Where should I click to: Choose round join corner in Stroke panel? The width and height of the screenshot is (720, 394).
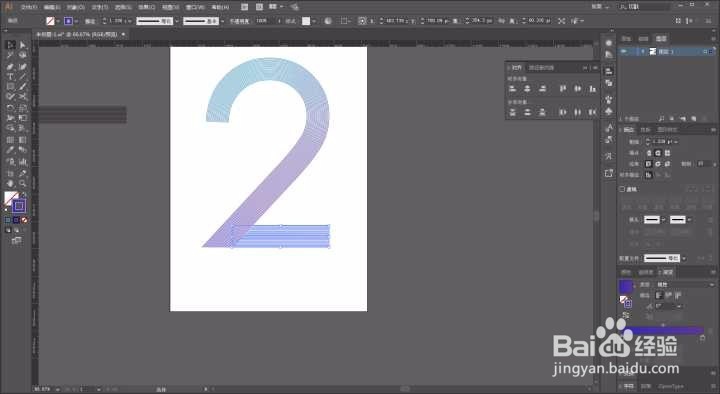658,164
